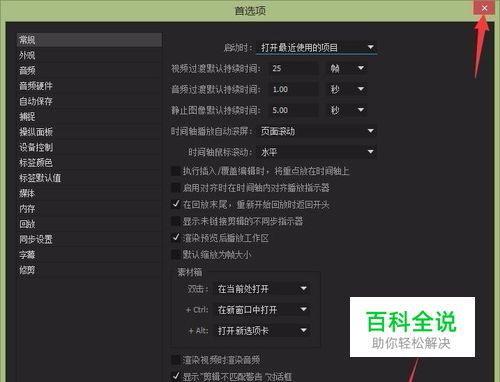Open 自动保存 preferences category
This screenshot has height=382, width=500.
[89, 101]
